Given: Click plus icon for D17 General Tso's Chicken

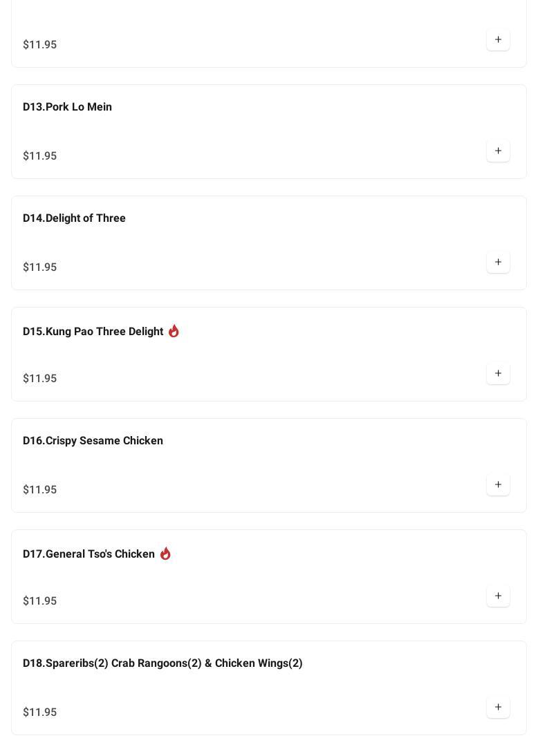Looking at the screenshot, I should click(x=498, y=596).
